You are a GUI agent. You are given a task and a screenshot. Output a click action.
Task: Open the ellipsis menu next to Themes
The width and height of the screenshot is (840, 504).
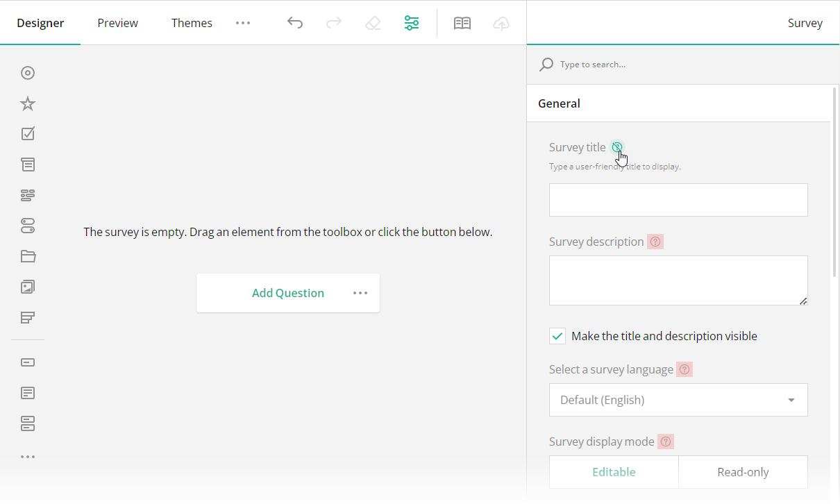[243, 22]
